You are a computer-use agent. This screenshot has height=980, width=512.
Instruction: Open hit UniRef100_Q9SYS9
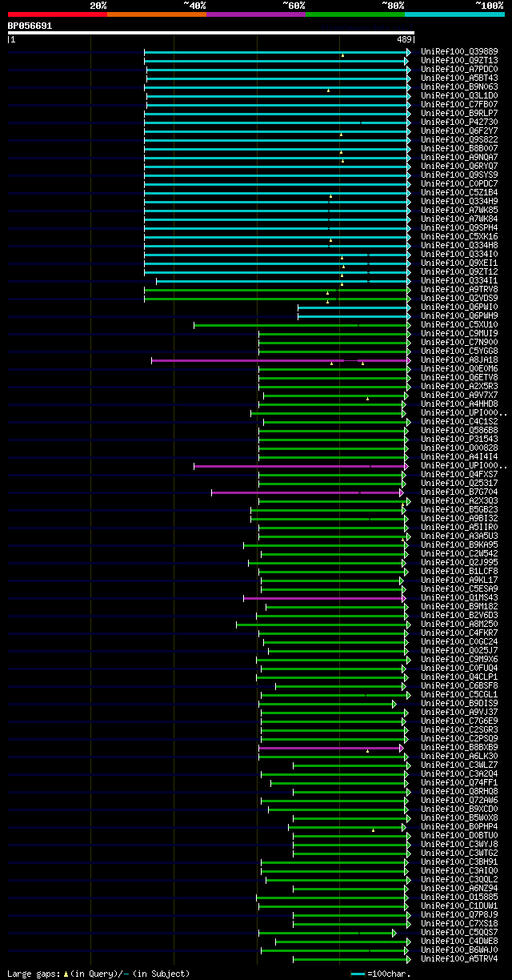point(459,175)
